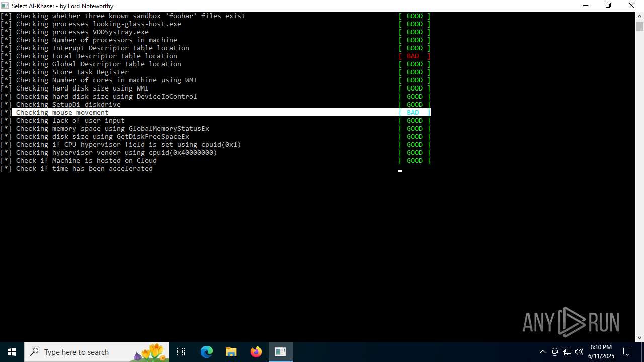Screen dimensions: 644x362
Task: Launch Microsoft Edge from taskbar
Action: [207, 352]
